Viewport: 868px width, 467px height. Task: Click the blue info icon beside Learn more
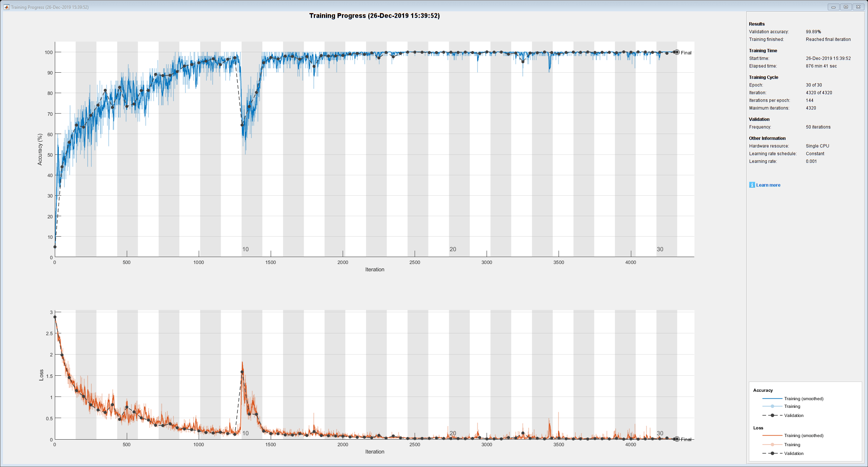click(752, 185)
